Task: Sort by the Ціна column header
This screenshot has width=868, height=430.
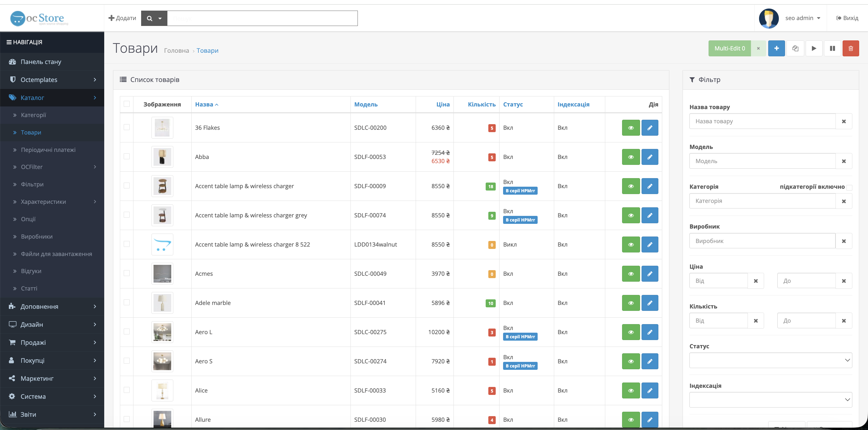Action: pyautogui.click(x=443, y=104)
